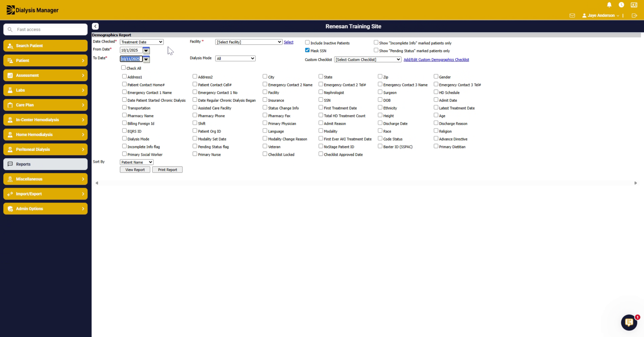644x337 pixels.
Task: Open the Sort By dropdown
Action: [137, 162]
